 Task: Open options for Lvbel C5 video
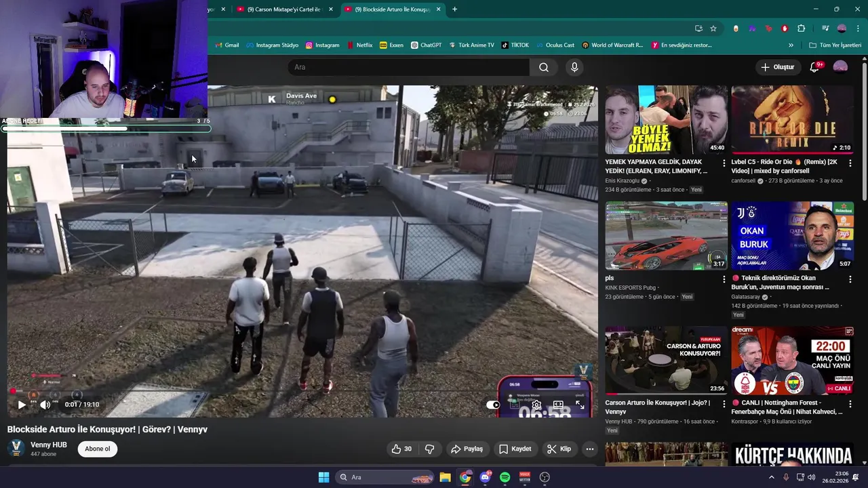coord(850,163)
